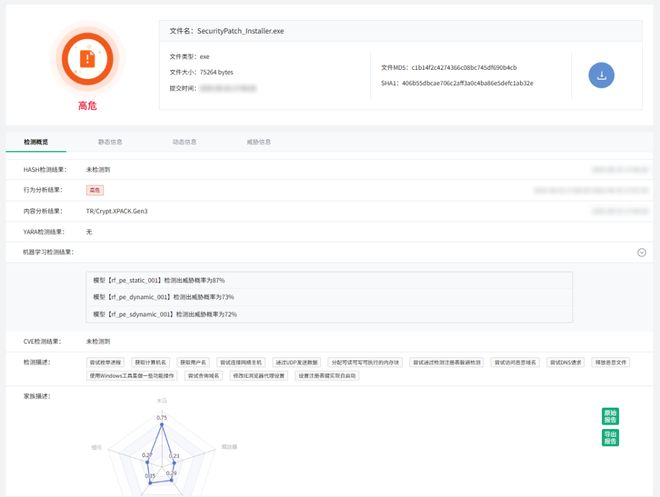Select the rf_pe_static_001 model result row
660x497 pixels.
point(158,280)
